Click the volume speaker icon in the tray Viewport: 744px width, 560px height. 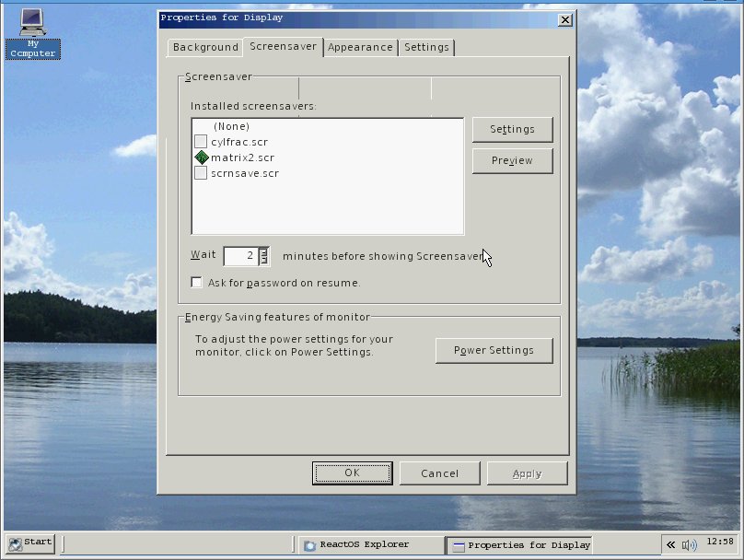[x=689, y=545]
